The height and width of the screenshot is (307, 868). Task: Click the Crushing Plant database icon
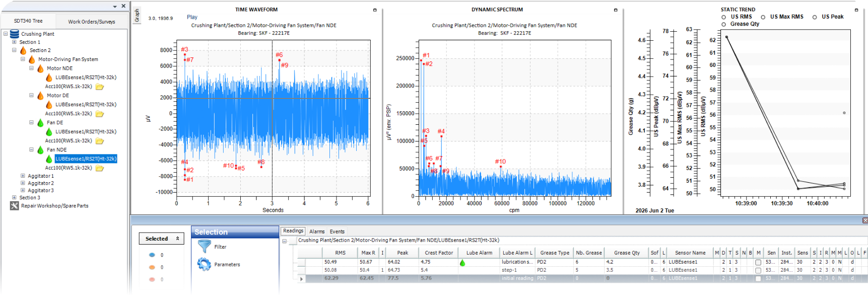tap(15, 34)
